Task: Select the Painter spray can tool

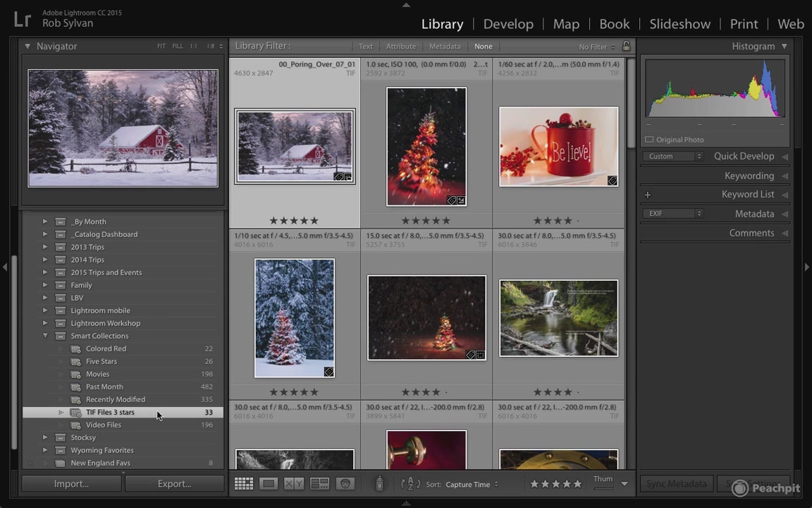Action: 380,483
